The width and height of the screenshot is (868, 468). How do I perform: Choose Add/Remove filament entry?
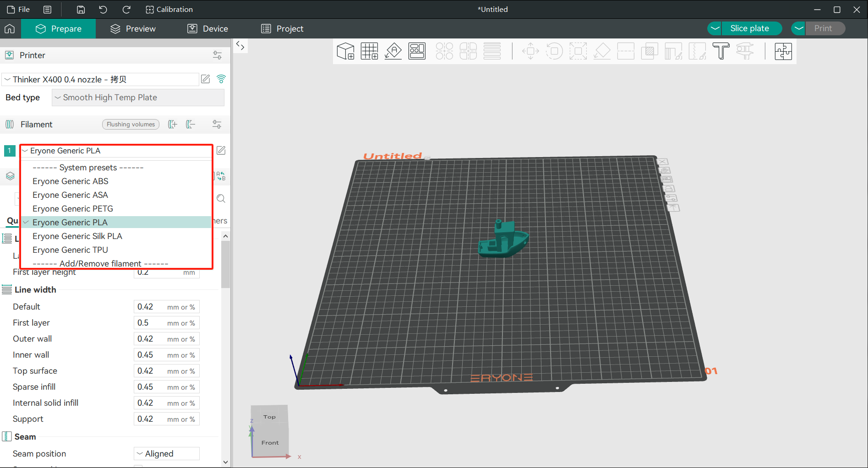coord(116,263)
